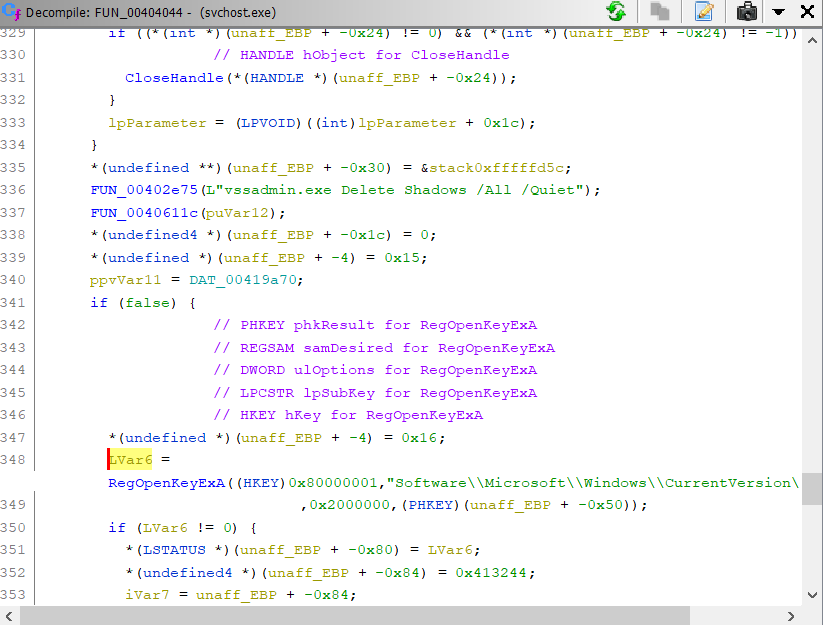This screenshot has width=823, height=625.
Task: Click the horizontal scrollbar's left arrow
Action: coord(9,615)
